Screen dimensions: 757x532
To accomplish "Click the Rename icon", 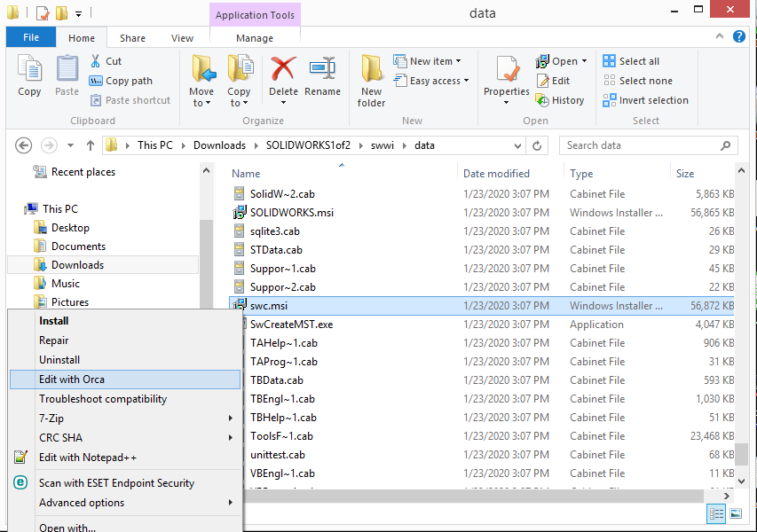I will pos(322,68).
